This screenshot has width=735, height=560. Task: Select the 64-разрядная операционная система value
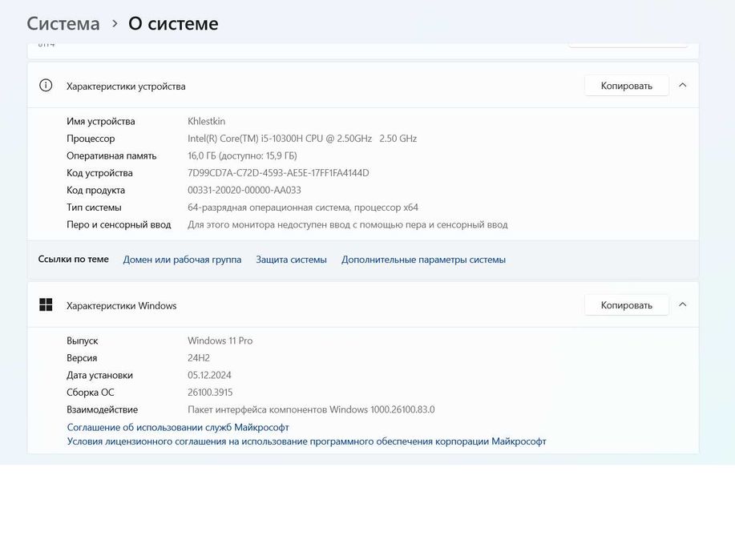(303, 207)
